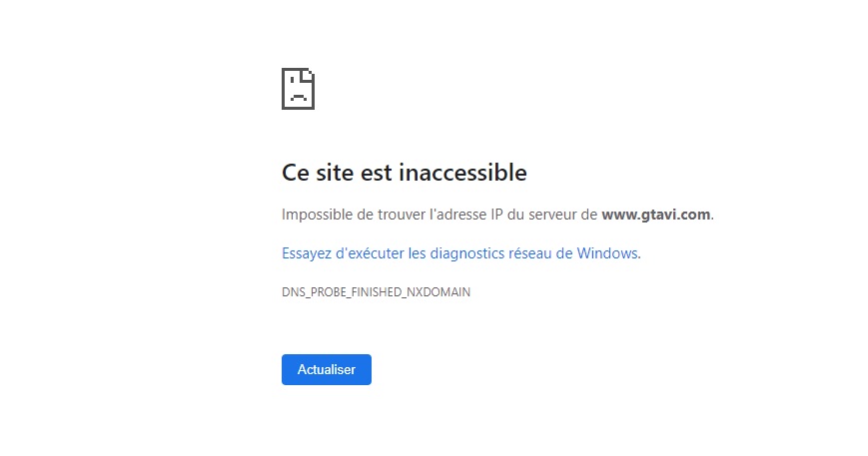Click the DNS_PROBE_FINISHED_NXDOMAIN error code
The width and height of the screenshot is (868, 456).
tap(376, 291)
